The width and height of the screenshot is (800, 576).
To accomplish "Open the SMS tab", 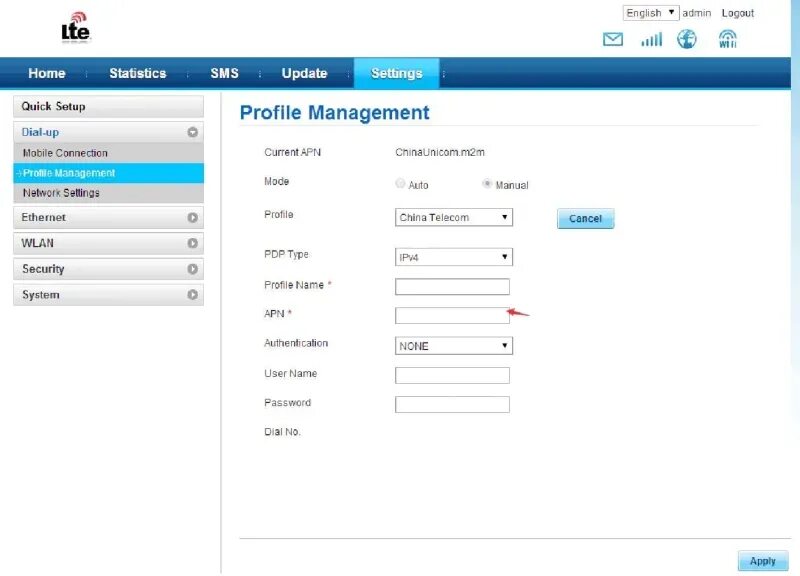I will [224, 73].
